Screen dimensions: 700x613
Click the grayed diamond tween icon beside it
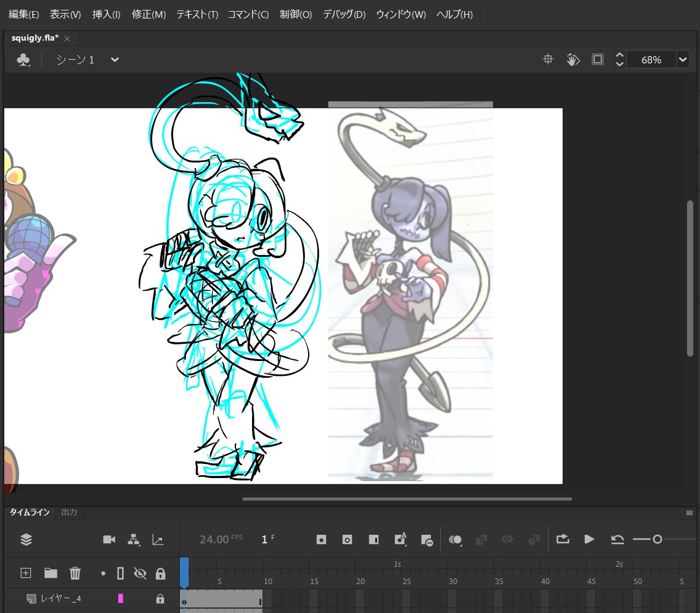point(507,539)
